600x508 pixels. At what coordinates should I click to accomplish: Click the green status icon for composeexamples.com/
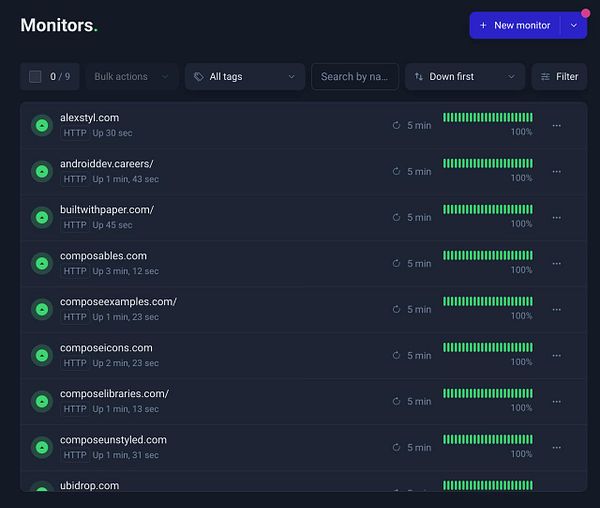tap(42, 309)
